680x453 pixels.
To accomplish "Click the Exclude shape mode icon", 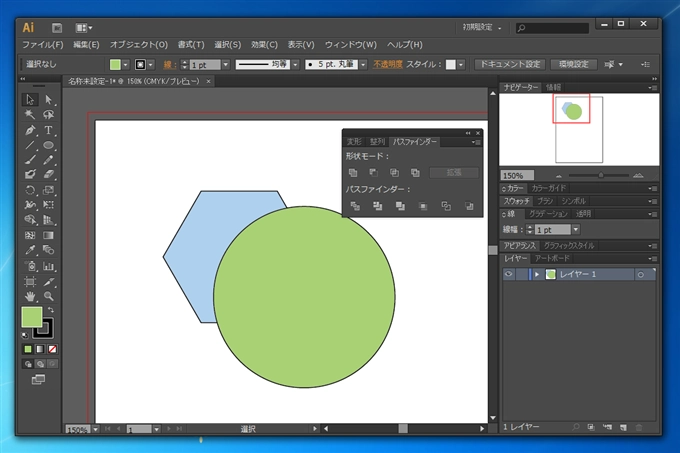I will click(x=415, y=173).
